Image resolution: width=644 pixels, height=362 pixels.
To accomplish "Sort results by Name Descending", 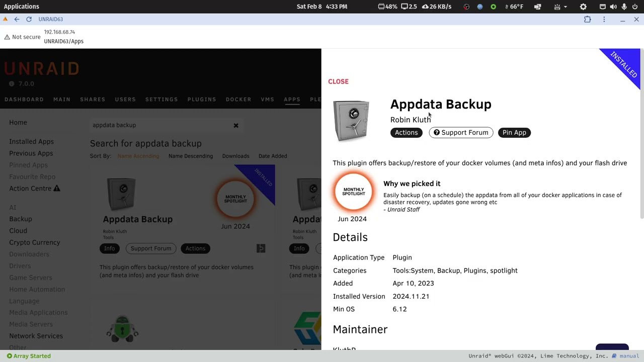I will click(x=191, y=156).
